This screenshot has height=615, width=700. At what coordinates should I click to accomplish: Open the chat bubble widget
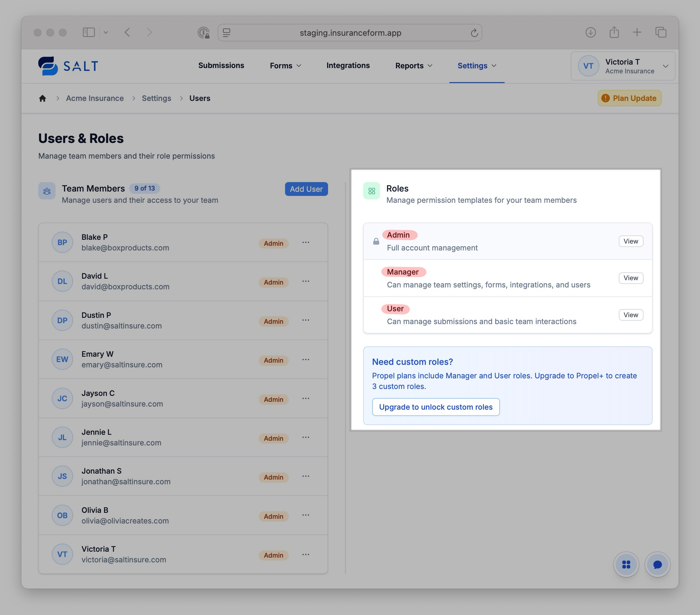(657, 564)
